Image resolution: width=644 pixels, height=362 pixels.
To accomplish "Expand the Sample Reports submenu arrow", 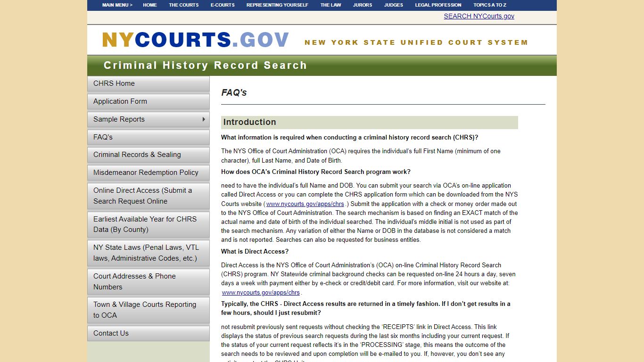I will pos(204,119).
